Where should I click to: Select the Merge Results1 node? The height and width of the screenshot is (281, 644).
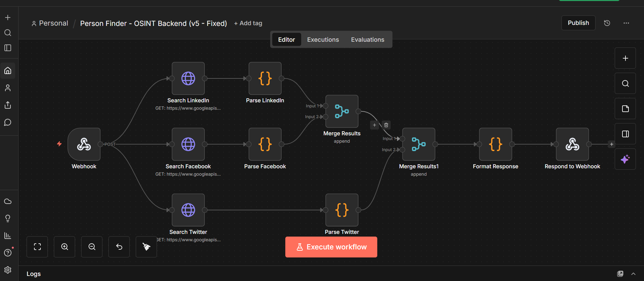coord(419,144)
